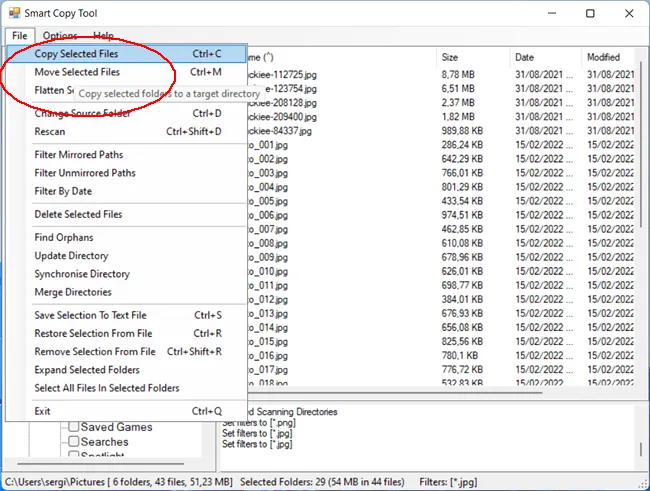This screenshot has width=650, height=491.
Task: Sort by the Modified column header
Action: [609, 57]
